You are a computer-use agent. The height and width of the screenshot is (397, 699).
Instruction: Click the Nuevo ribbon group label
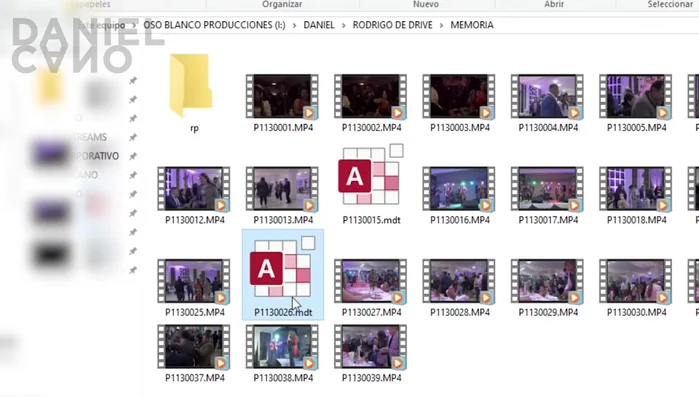pos(426,4)
